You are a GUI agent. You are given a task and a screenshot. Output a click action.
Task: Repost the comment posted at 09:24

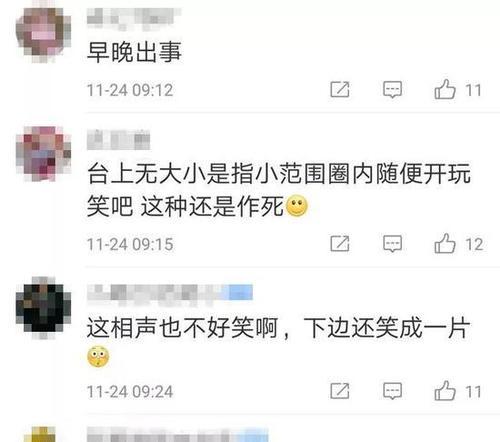pos(340,391)
